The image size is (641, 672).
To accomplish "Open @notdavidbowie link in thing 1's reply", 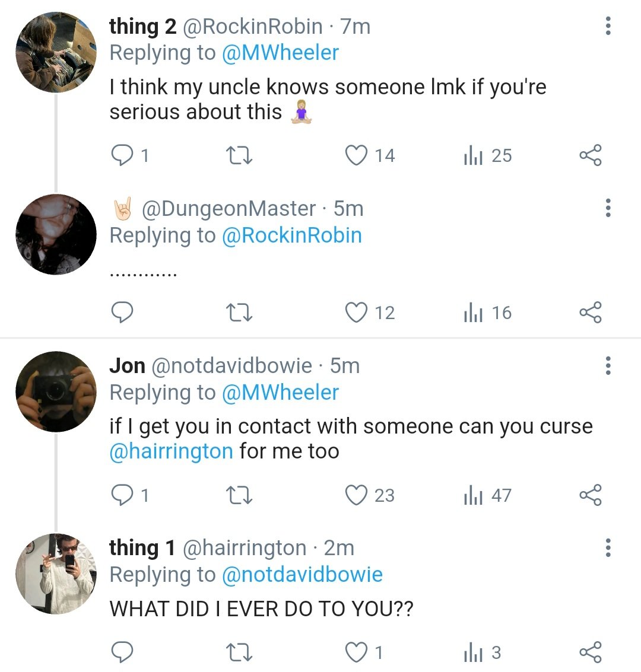I will click(x=302, y=575).
